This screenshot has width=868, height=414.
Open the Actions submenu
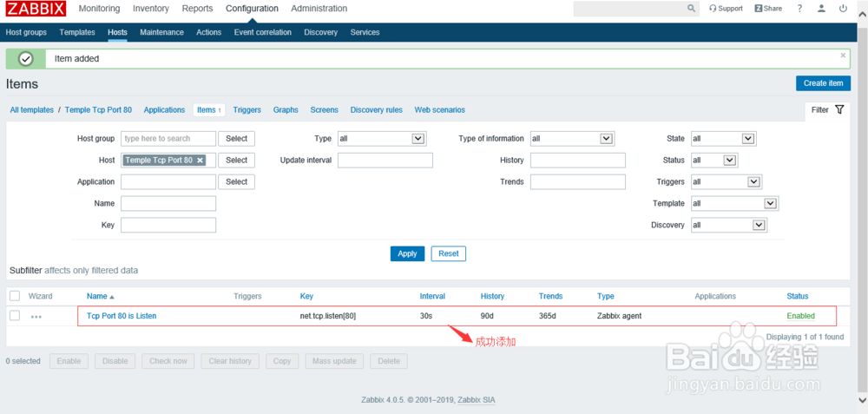click(208, 32)
